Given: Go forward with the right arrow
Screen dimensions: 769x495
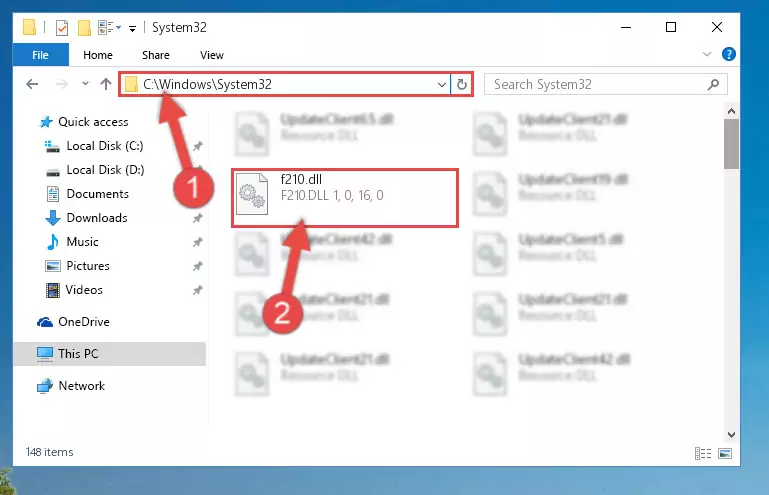Looking at the screenshot, I should tap(61, 84).
